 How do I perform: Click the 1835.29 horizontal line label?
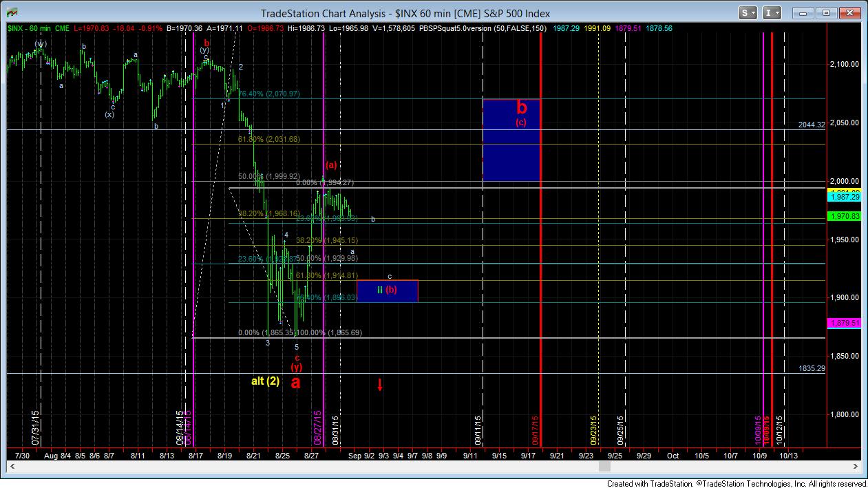812,369
